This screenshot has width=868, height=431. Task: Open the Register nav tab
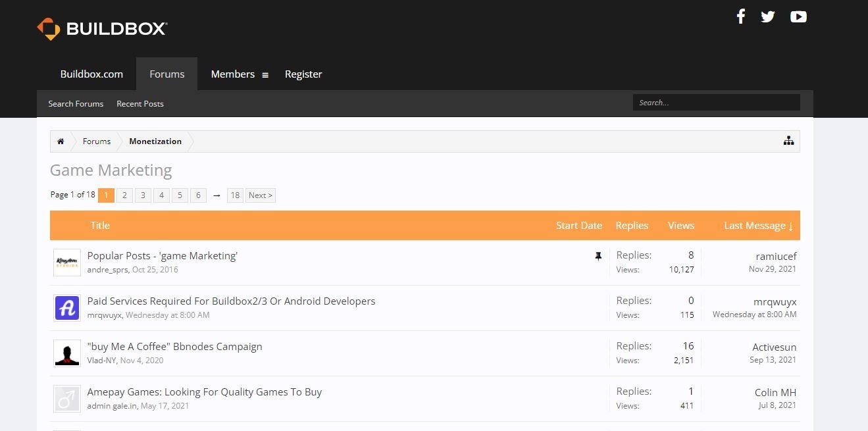click(303, 74)
